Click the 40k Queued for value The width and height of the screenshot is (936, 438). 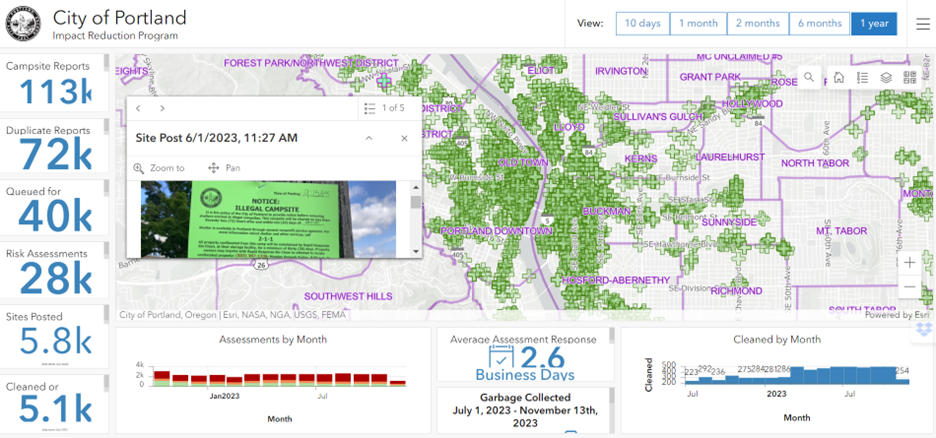[x=56, y=216]
